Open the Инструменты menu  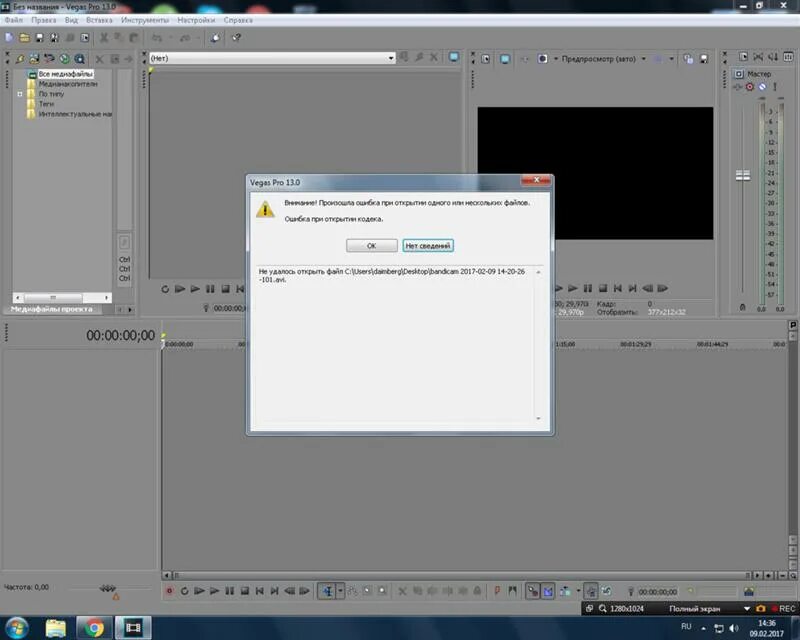point(145,20)
